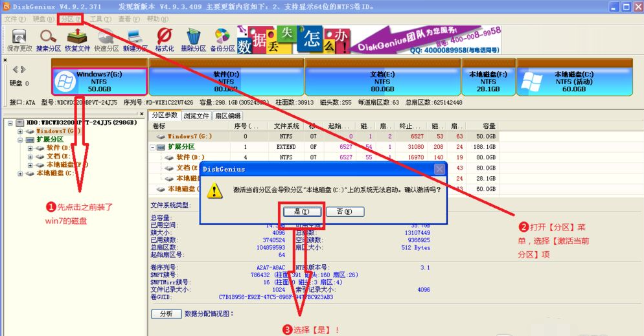Screen dimensions: 644x336
Task: Expand the Windows7(G:) tree node
Action: (x=21, y=131)
